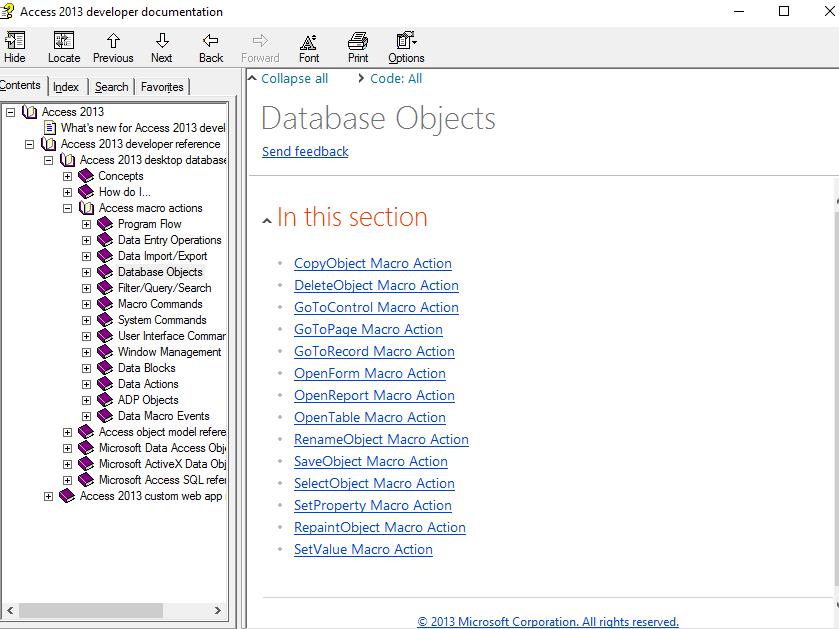The height and width of the screenshot is (629, 839).
Task: Click the Macro Commands book icon
Action: point(105,304)
